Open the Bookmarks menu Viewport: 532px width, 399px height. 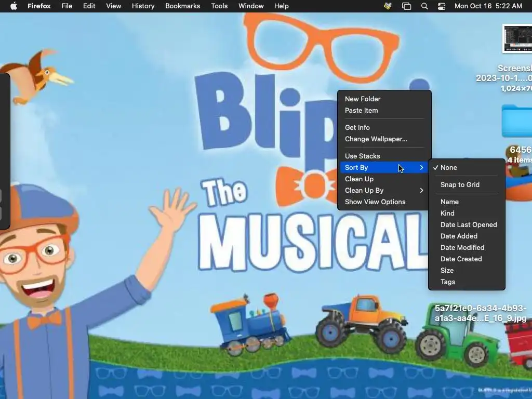click(x=183, y=6)
